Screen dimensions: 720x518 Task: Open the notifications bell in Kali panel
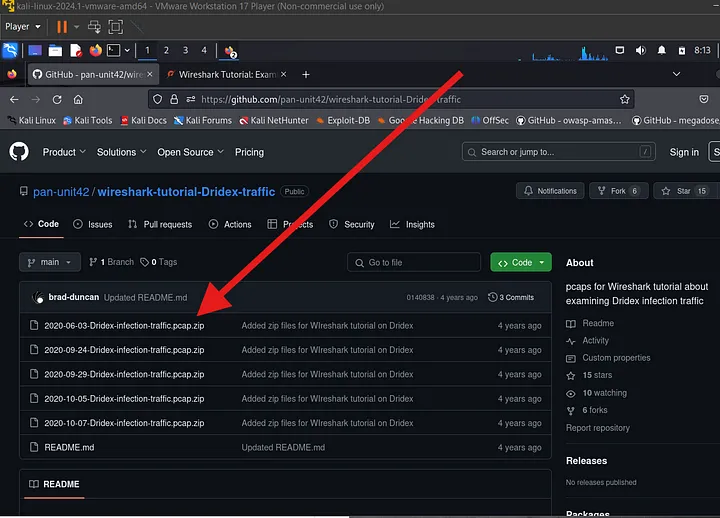(x=661, y=50)
